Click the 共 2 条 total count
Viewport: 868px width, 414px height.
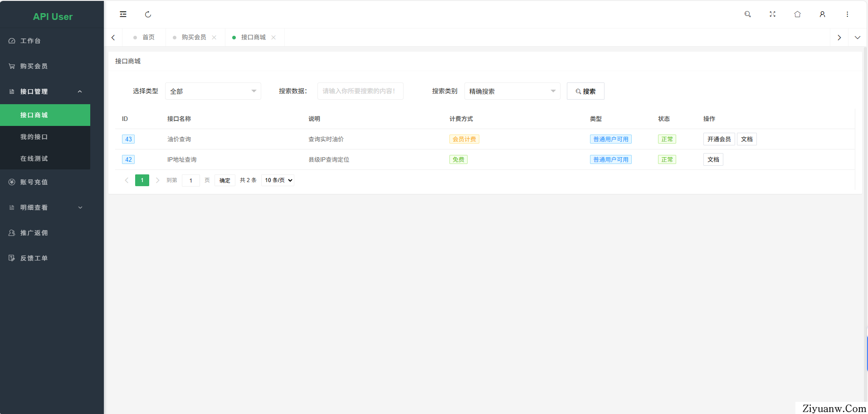click(248, 180)
